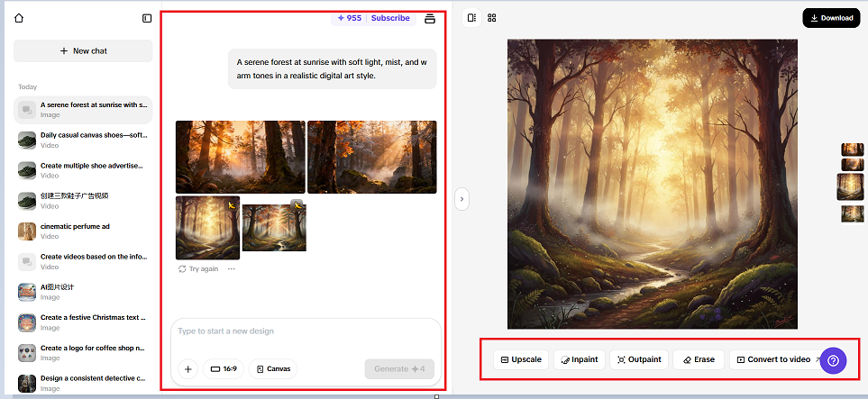Start a New chat
This screenshot has height=399, width=868.
[83, 51]
